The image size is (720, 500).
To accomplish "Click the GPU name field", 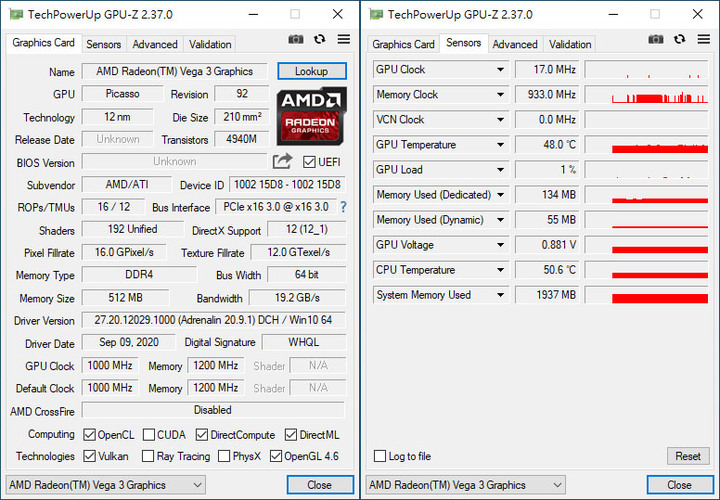I will click(174, 71).
